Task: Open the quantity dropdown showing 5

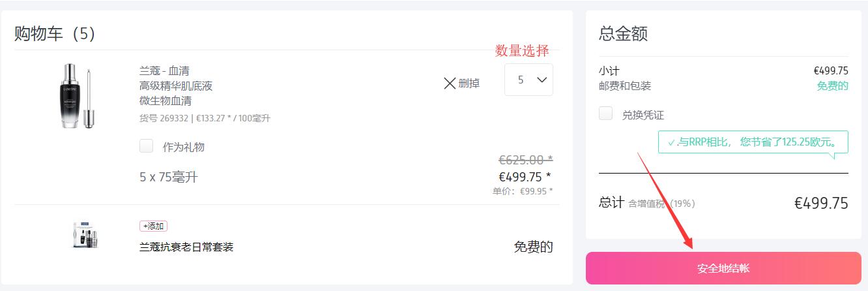Action: [528, 80]
